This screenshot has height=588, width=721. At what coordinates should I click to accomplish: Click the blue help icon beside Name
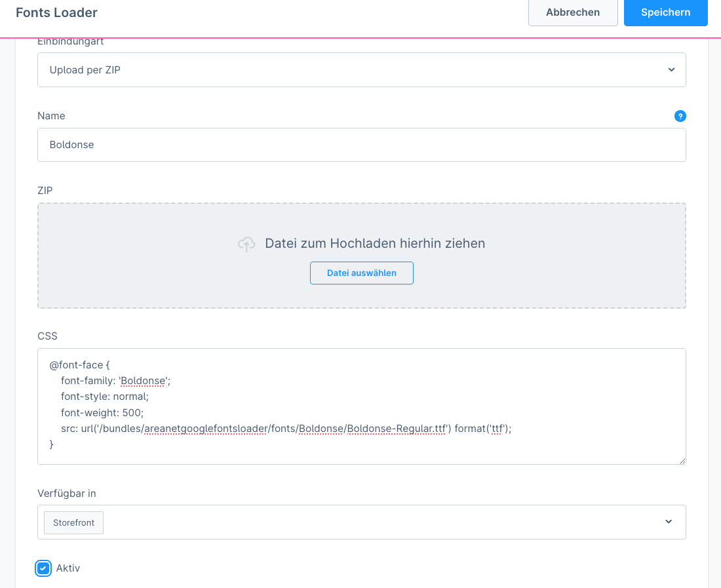(680, 116)
